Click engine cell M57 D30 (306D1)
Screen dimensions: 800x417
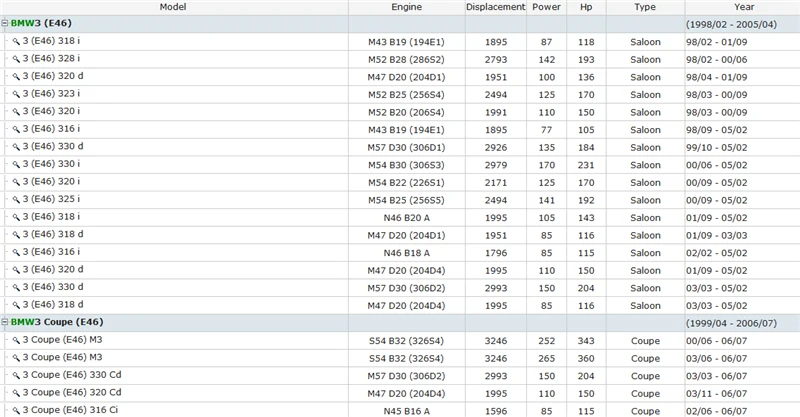pyautogui.click(x=407, y=148)
